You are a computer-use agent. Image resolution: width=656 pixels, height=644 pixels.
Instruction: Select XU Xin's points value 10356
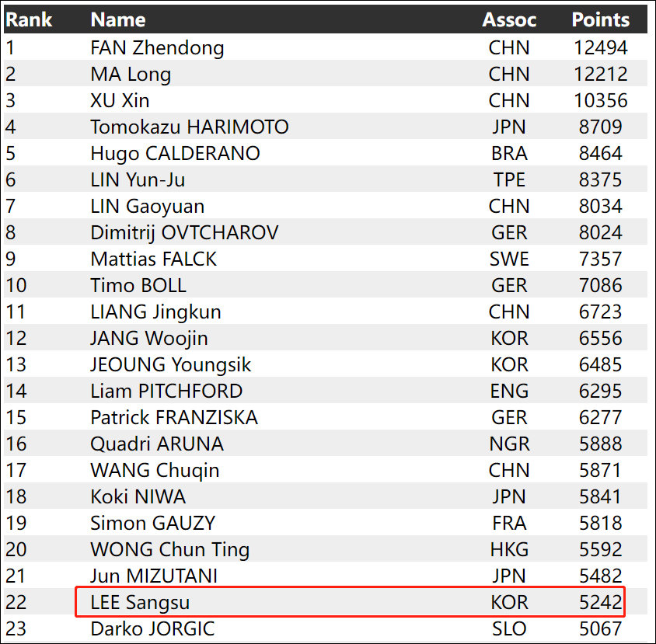[x=600, y=101]
